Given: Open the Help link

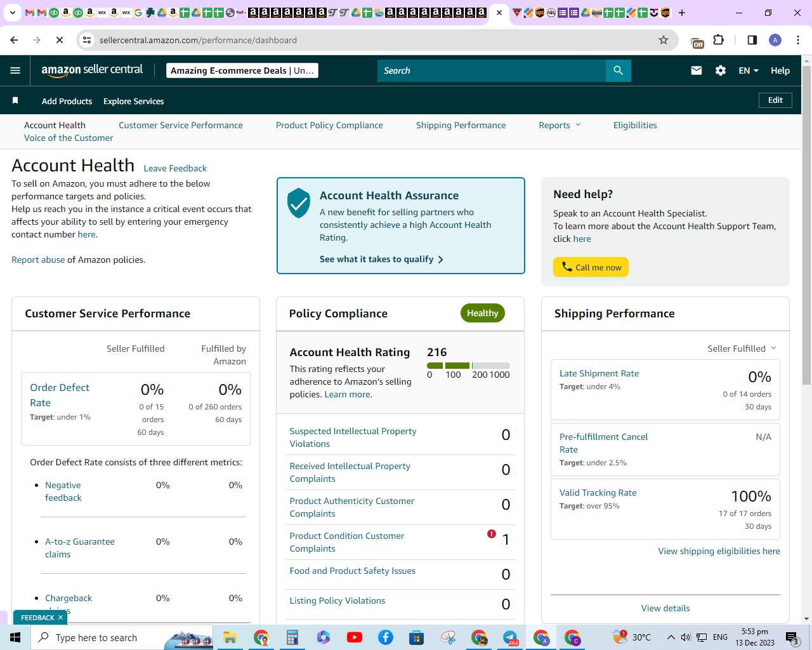Looking at the screenshot, I should [780, 70].
